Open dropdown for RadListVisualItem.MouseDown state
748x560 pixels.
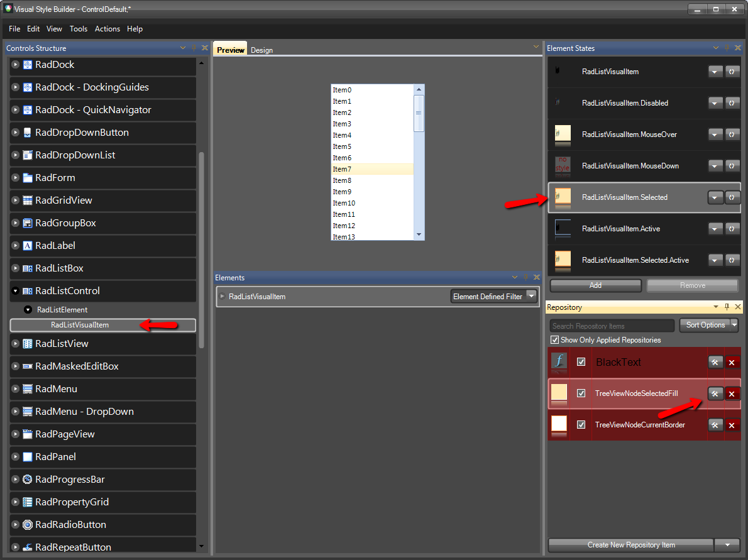(x=715, y=166)
